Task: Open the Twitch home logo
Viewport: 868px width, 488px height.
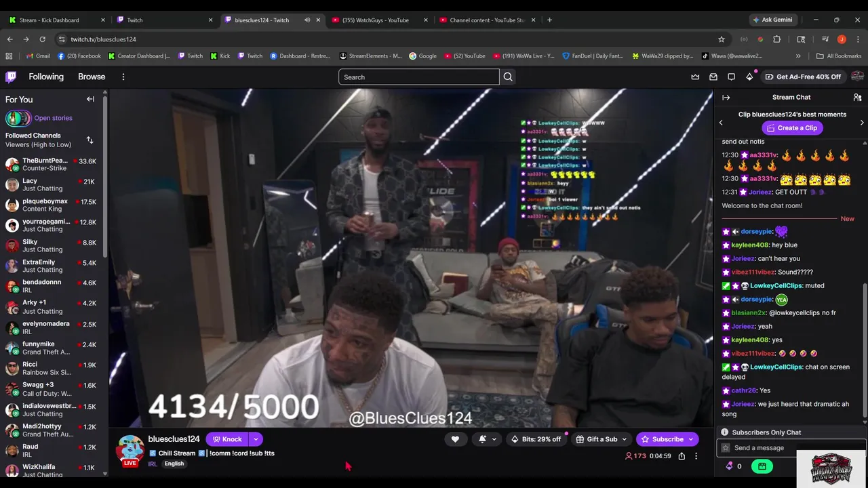Action: pyautogui.click(x=11, y=77)
